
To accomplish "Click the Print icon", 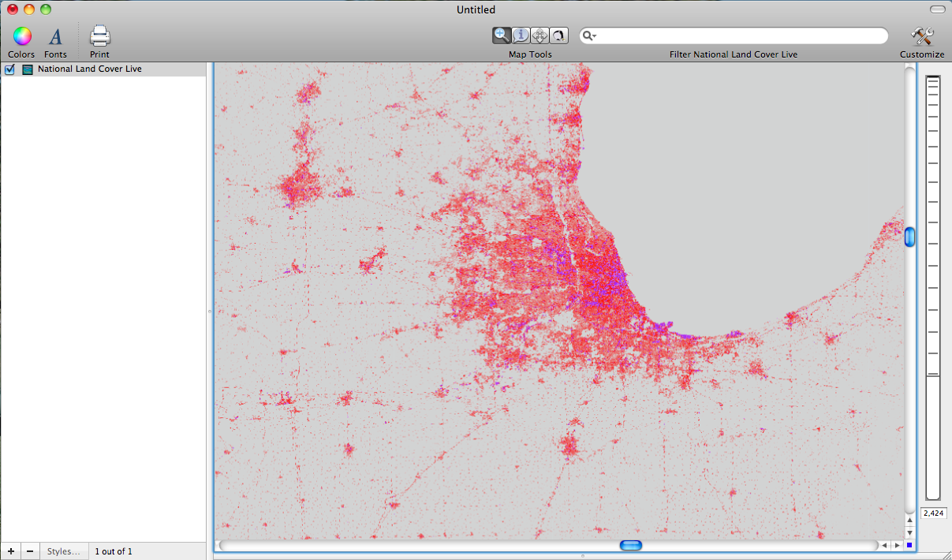I will coord(99,35).
